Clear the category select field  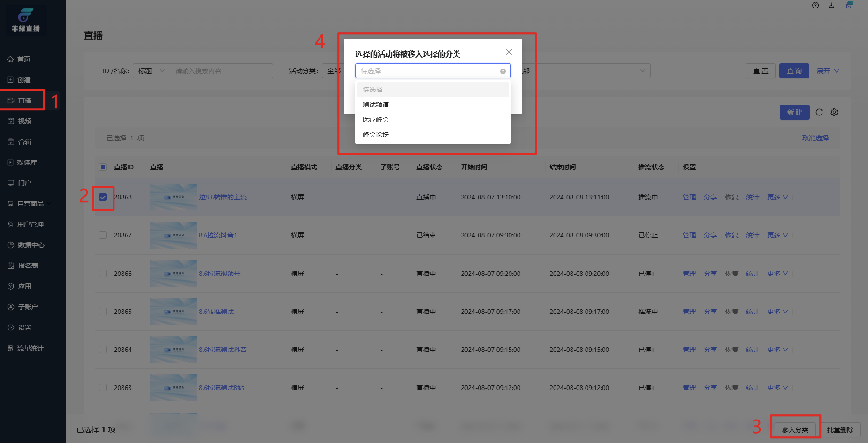pos(503,71)
